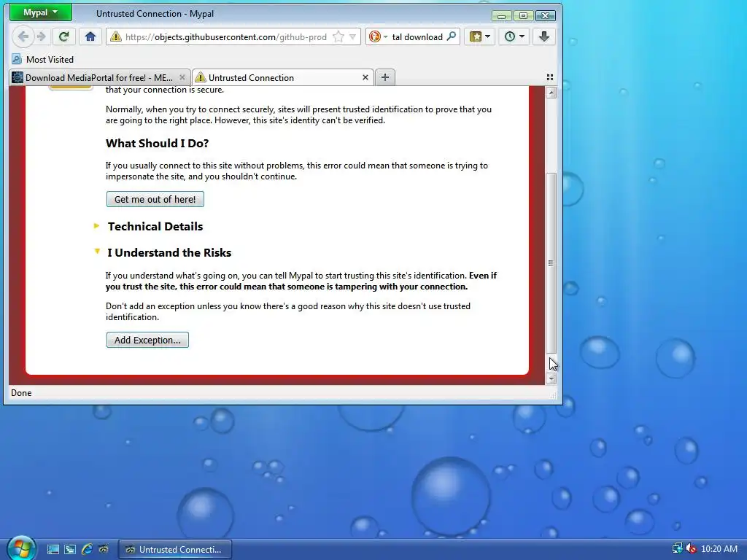Click the 'What Should I Do?' heading
This screenshot has width=747, height=560.
(x=158, y=144)
